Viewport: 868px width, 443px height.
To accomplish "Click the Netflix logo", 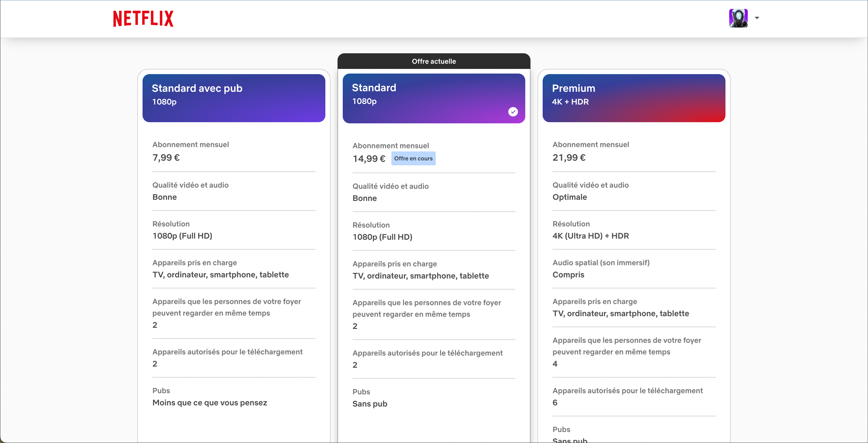I will (143, 19).
